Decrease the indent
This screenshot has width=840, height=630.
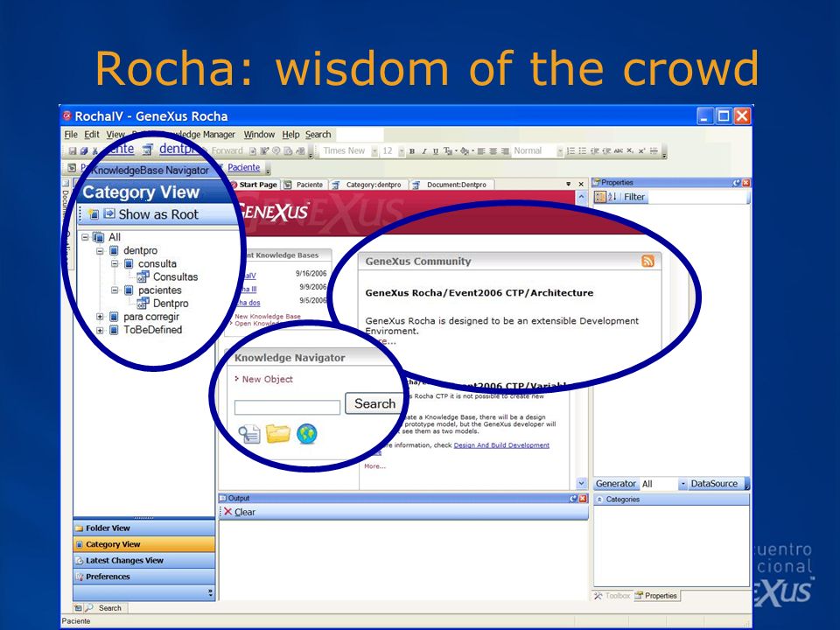(x=594, y=151)
